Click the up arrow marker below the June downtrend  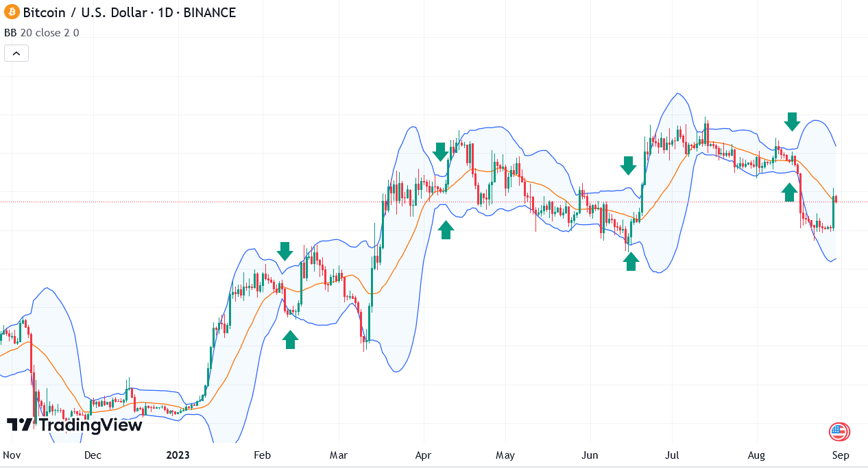(628, 165)
